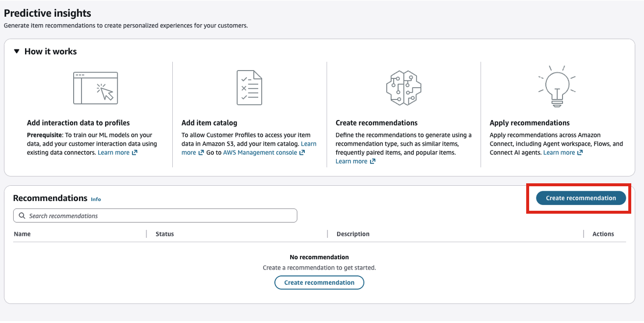Click the brain circuit recommendations icon
Image resolution: width=644 pixels, height=323 pixels.
403,88
